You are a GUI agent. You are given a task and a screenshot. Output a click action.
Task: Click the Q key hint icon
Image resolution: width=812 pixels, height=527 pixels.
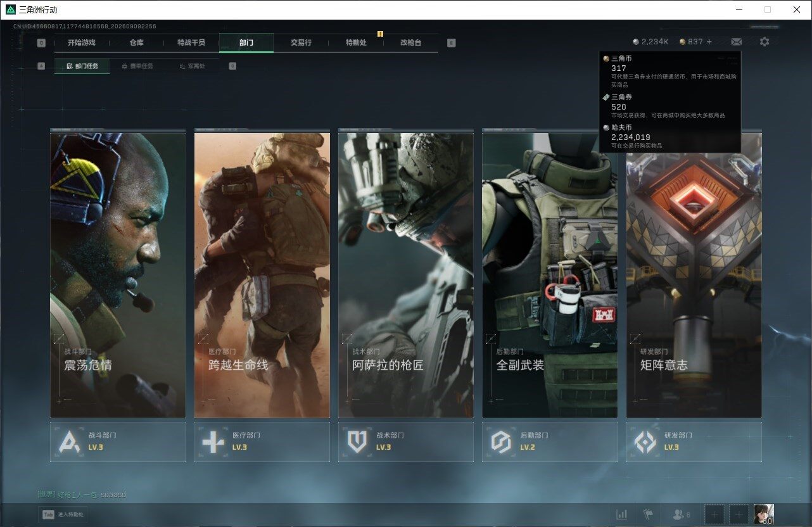pyautogui.click(x=41, y=43)
